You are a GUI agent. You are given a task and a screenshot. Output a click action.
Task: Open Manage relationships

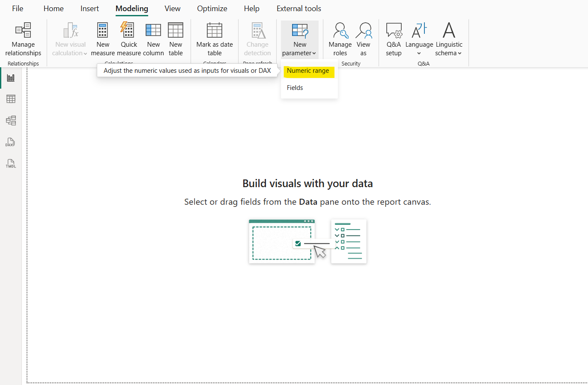[23, 39]
